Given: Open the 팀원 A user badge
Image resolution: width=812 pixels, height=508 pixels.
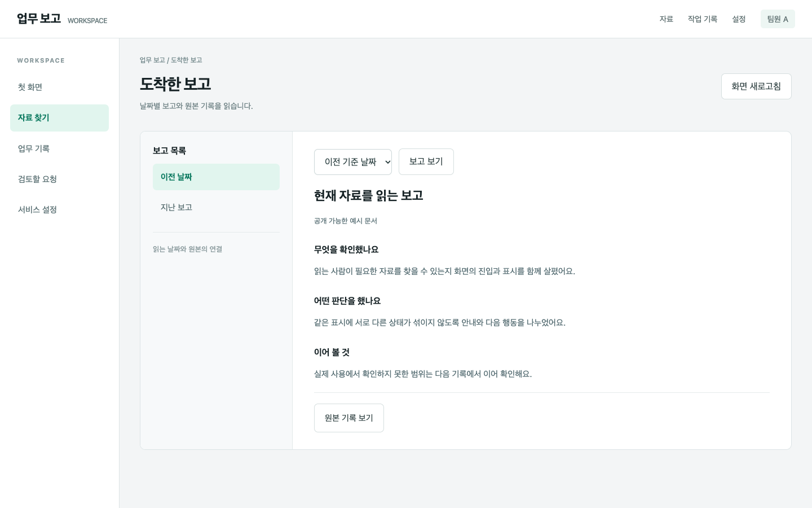Looking at the screenshot, I should [x=778, y=19].
